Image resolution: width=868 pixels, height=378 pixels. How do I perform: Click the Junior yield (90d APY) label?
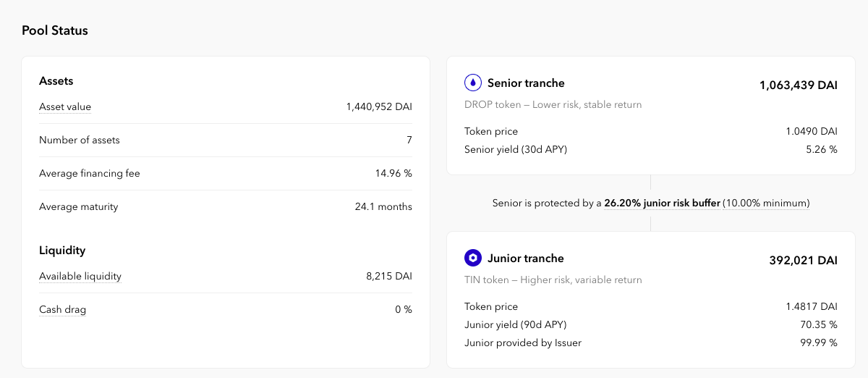pos(516,325)
